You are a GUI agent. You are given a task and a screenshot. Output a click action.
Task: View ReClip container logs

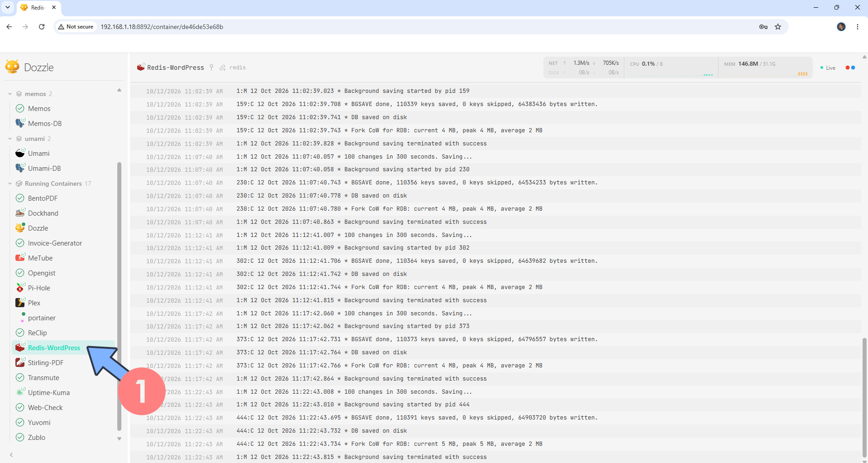pyautogui.click(x=37, y=333)
